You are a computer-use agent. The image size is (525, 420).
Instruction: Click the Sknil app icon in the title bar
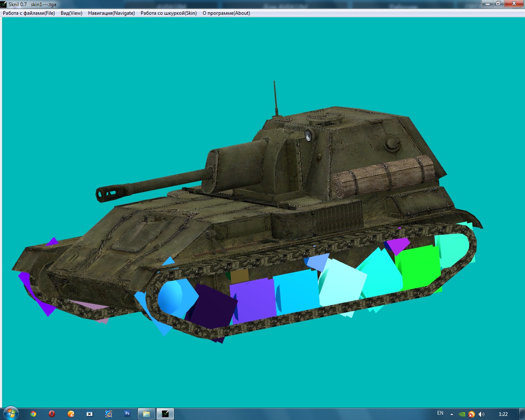click(4, 5)
